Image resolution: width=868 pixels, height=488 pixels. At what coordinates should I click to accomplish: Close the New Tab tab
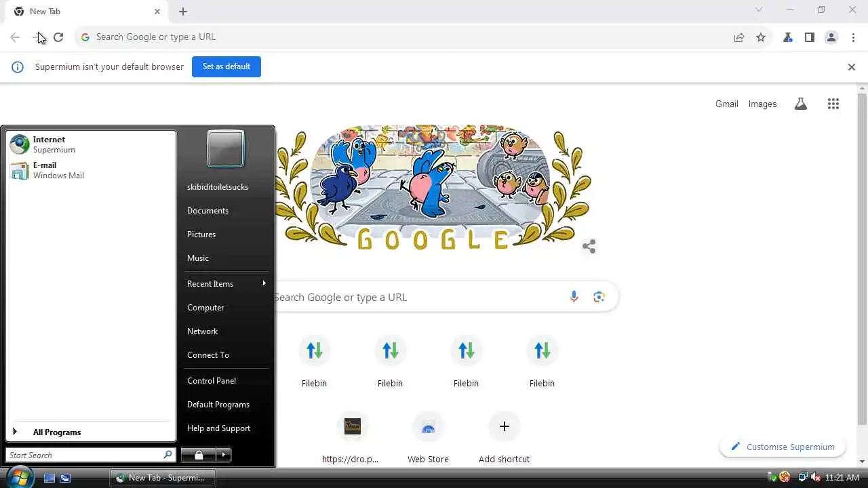pos(157,12)
